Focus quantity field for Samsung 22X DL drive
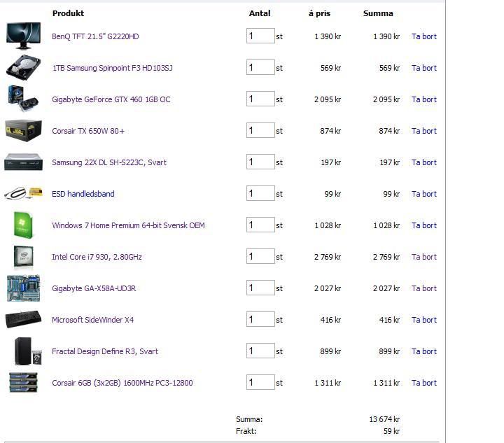Viewport: 504px width, 443px height. pos(260,162)
